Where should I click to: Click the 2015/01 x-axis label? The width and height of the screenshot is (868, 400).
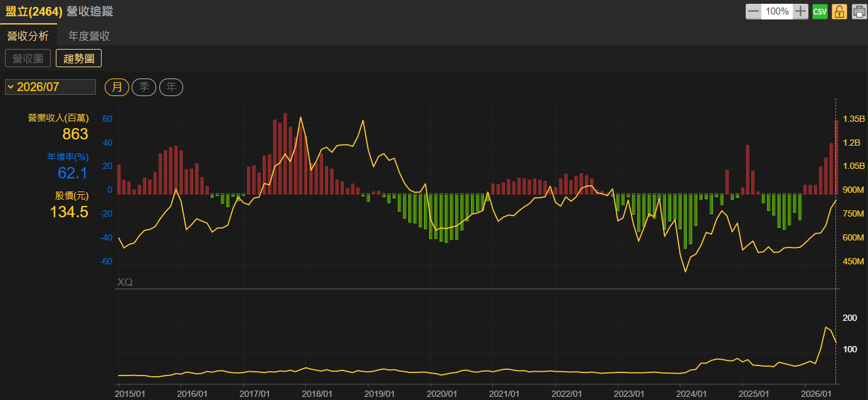[x=130, y=394]
